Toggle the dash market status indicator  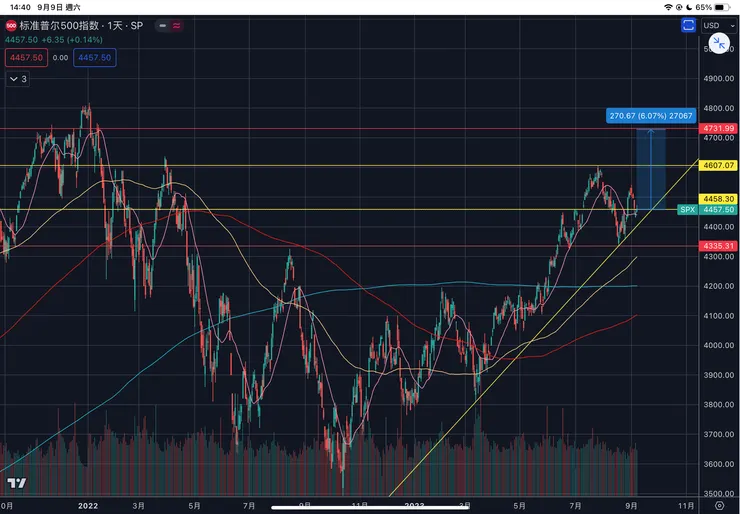[163, 25]
